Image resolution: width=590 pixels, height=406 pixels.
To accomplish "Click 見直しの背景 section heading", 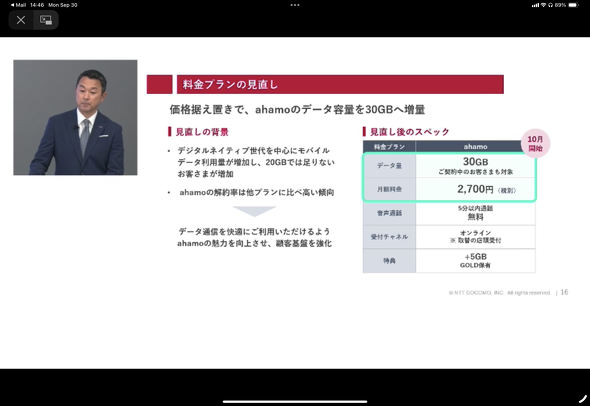I will pyautogui.click(x=202, y=132).
